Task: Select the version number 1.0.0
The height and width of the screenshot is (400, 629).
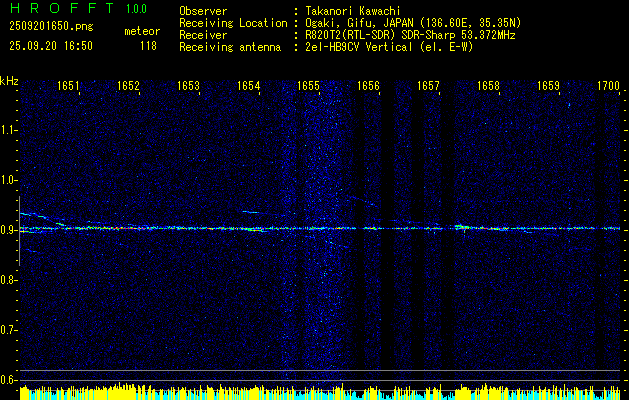Action: tap(136, 8)
